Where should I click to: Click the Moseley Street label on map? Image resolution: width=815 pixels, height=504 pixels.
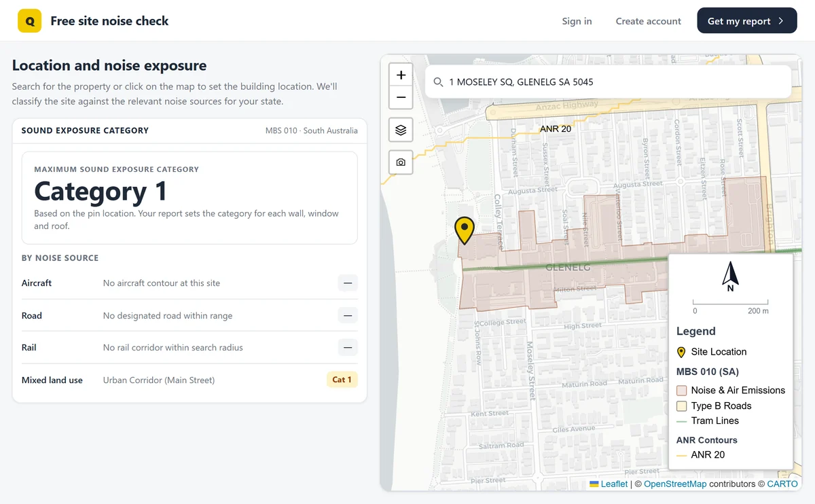coord(531,370)
